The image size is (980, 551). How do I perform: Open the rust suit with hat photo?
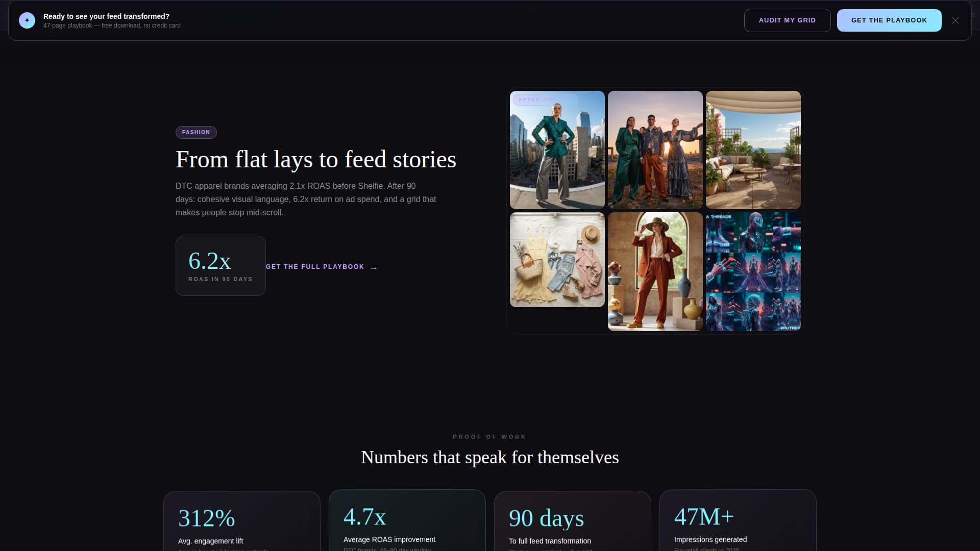(655, 271)
